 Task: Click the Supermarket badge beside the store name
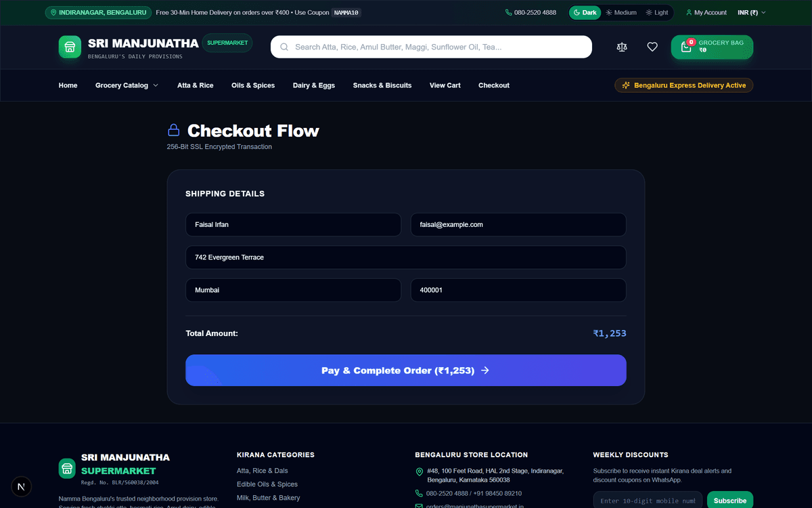[227, 43]
